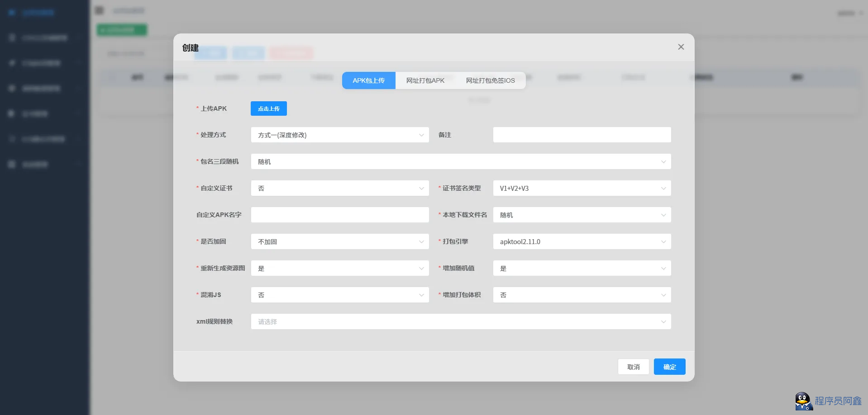868x415 pixels.
Task: Open 打包引擎 apktool2.11.0 dropdown
Action: click(582, 241)
